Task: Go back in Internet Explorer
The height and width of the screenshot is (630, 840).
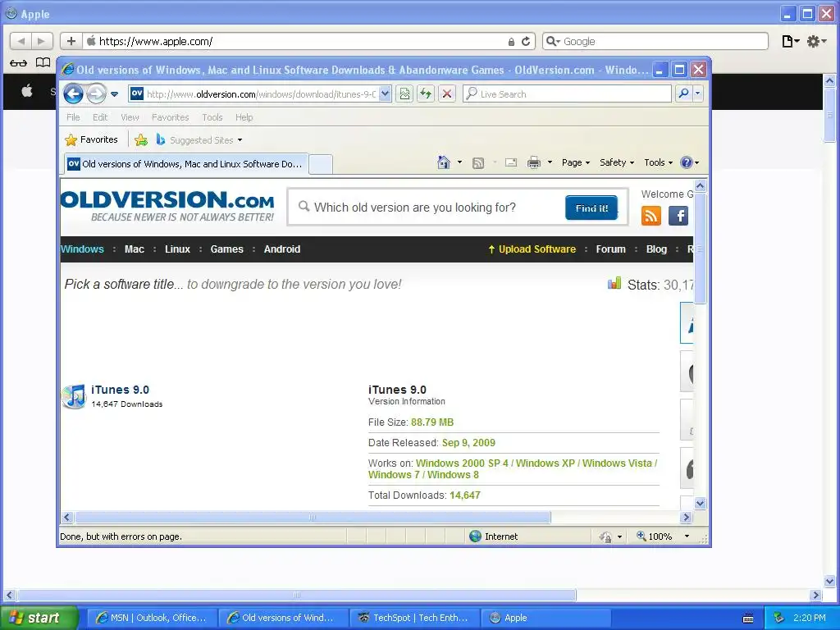Action: pyautogui.click(x=73, y=94)
